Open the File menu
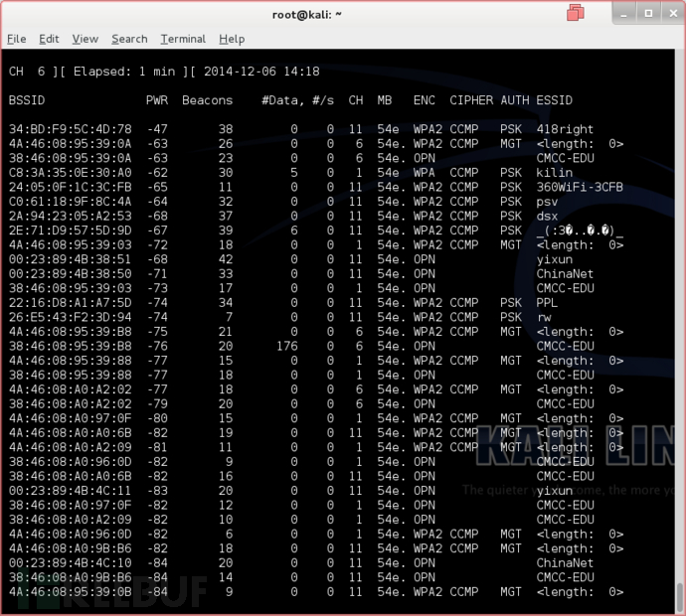 [17, 39]
